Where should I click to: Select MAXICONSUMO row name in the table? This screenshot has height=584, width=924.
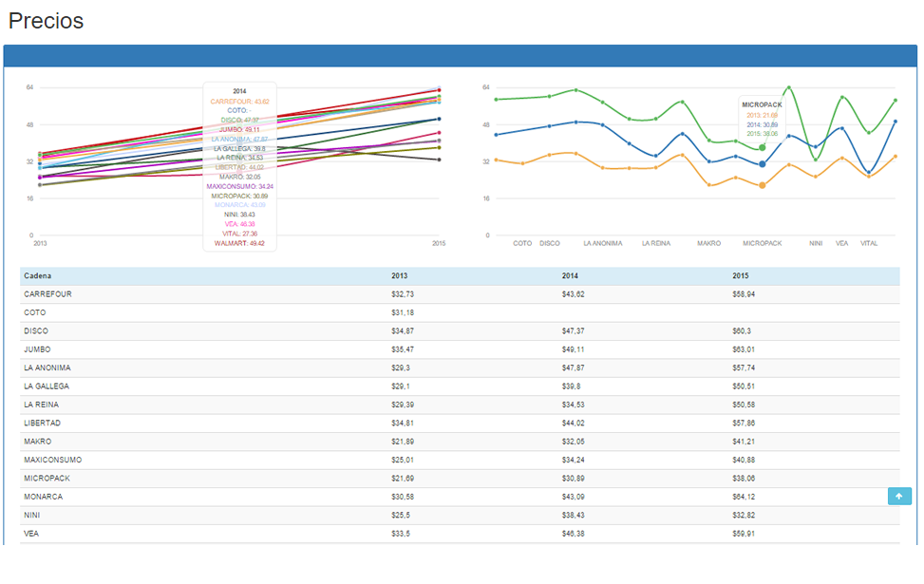pos(53,460)
